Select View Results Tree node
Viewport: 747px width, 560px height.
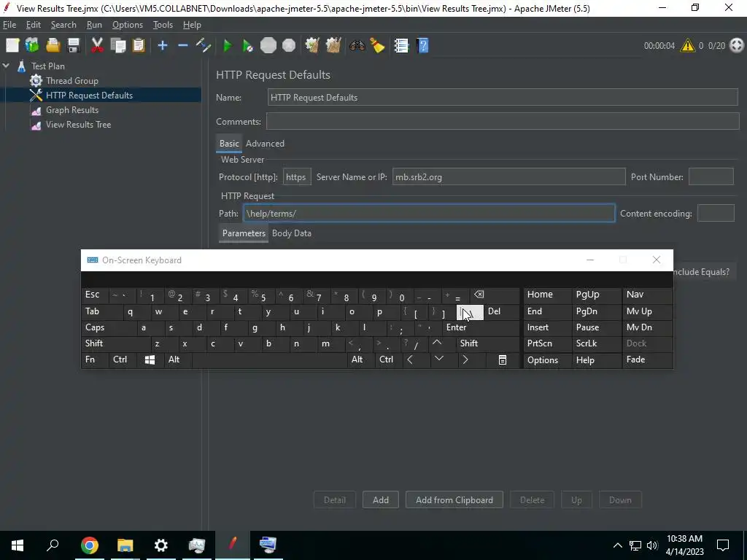tap(78, 125)
